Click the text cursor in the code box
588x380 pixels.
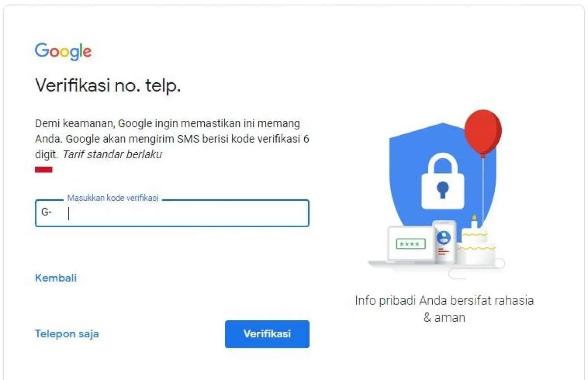(x=68, y=213)
